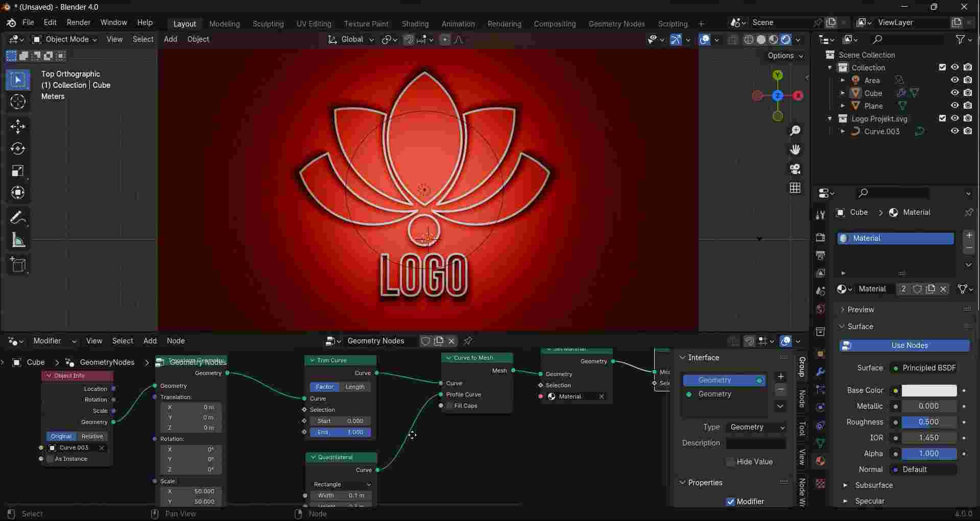Select the Rotate tool
This screenshot has width=980, height=521.
click(18, 148)
